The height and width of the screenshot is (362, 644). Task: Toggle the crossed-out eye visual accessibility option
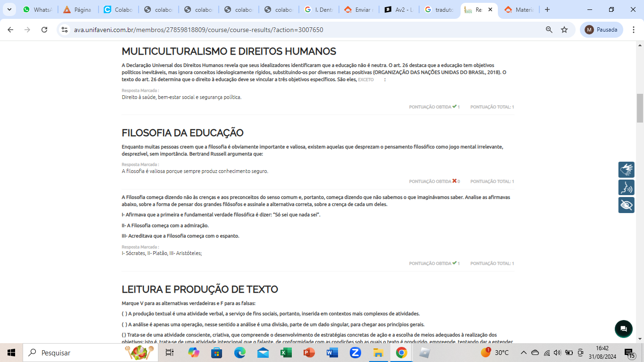[626, 205]
